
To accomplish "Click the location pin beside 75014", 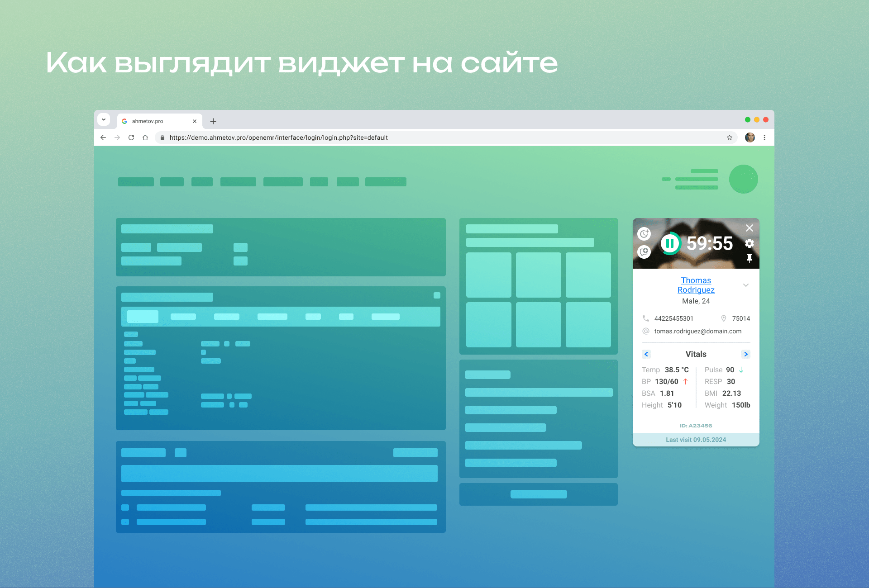I will point(724,318).
